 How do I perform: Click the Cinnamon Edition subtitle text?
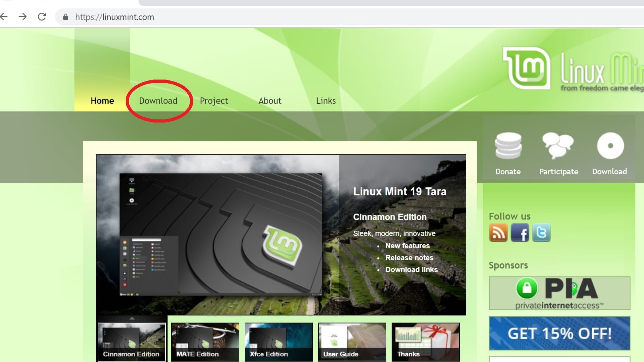390,217
